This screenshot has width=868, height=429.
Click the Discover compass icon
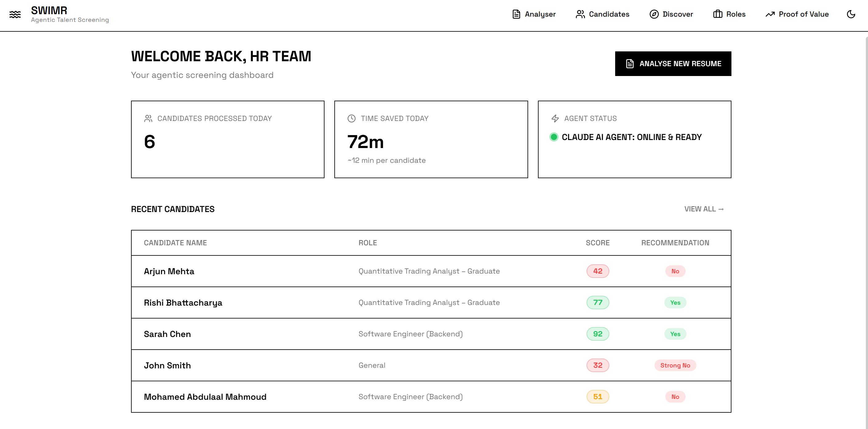[x=654, y=14]
